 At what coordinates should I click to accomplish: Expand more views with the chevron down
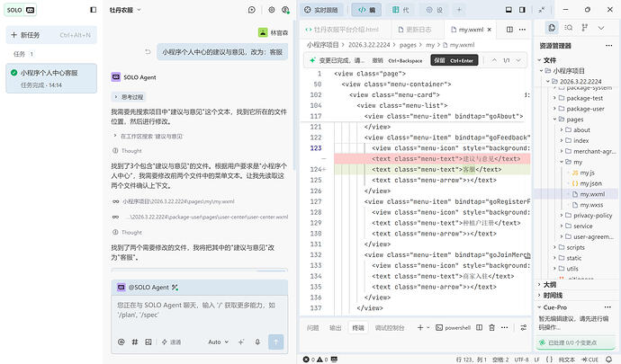pos(601,28)
